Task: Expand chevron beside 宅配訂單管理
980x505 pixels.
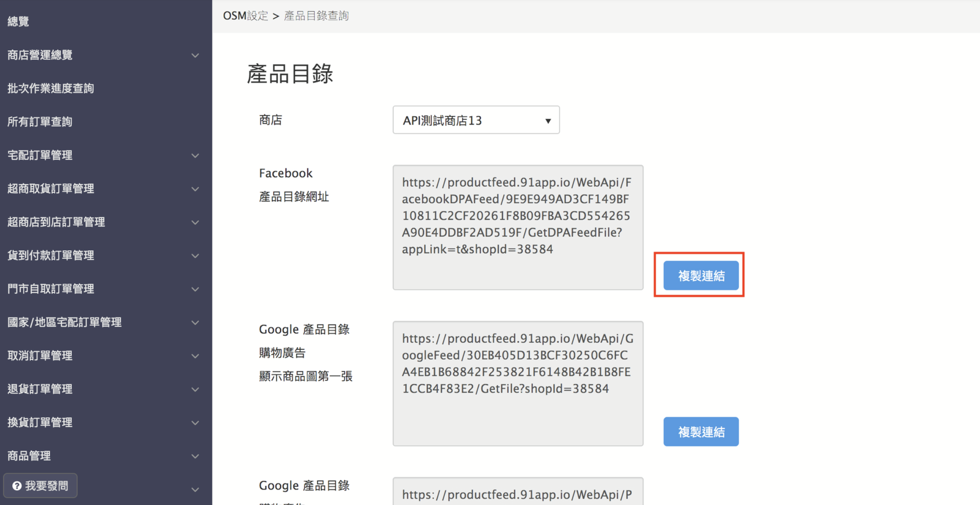Action: click(195, 156)
